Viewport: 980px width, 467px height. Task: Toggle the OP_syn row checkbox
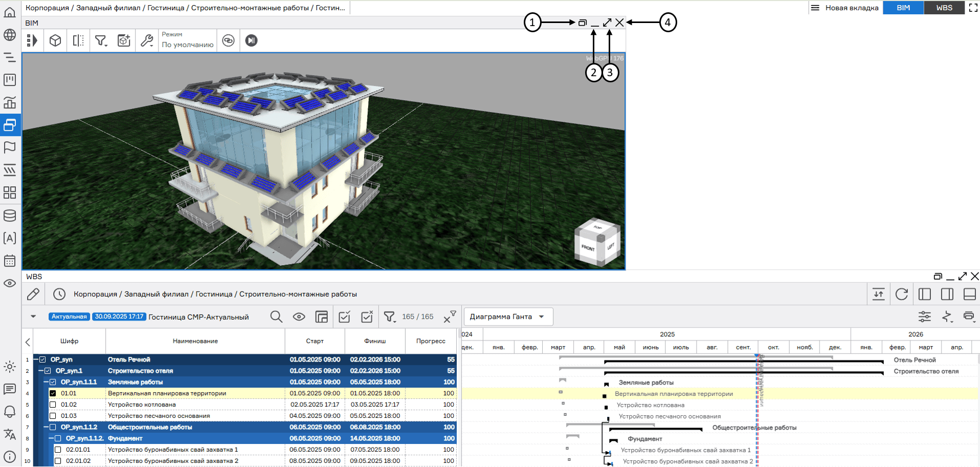(x=43, y=360)
